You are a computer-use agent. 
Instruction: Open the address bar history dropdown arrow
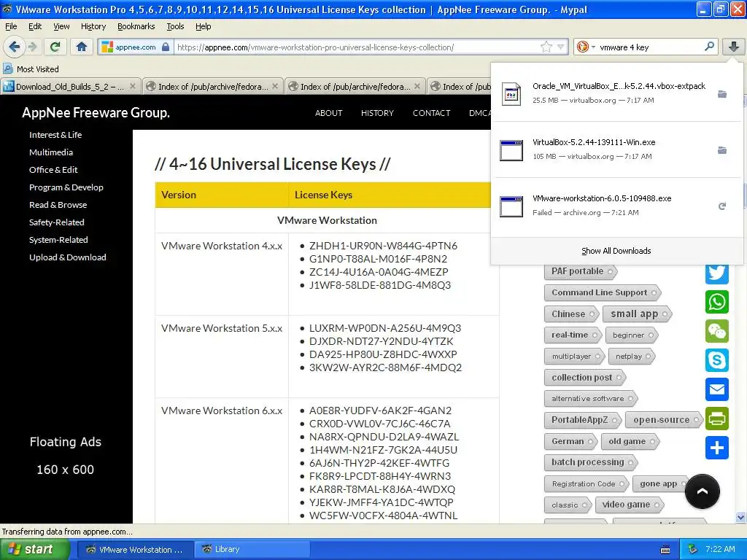561,47
